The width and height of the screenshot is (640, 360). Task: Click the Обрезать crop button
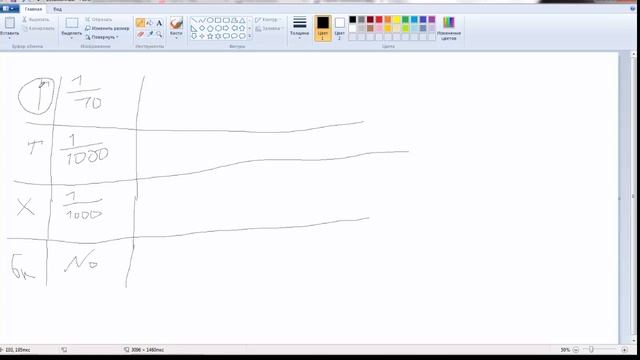click(x=98, y=20)
